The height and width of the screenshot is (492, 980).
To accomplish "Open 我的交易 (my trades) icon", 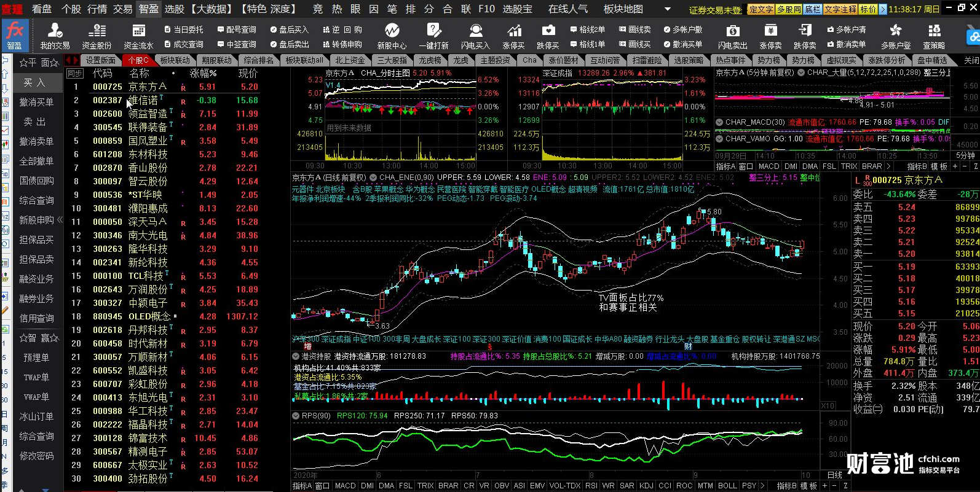I will (x=55, y=36).
